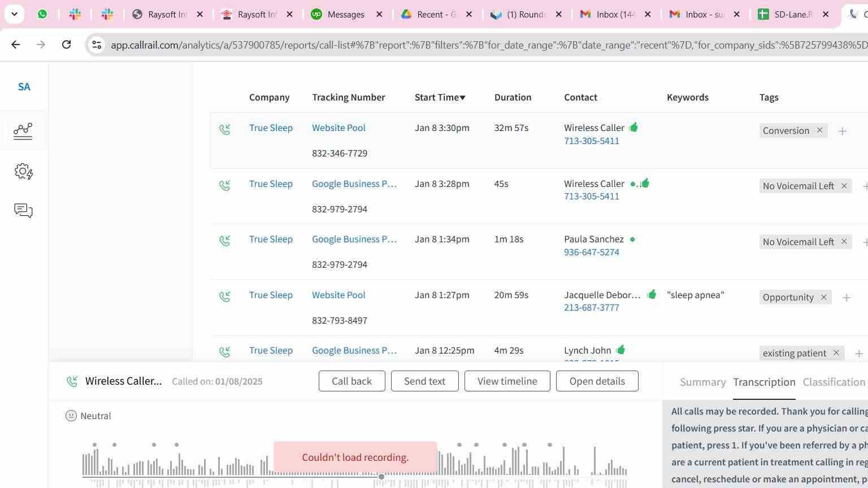Image resolution: width=868 pixels, height=488 pixels.
Task: Remove No Voicemail Left tag on Paula Sanchez call
Action: click(x=844, y=242)
